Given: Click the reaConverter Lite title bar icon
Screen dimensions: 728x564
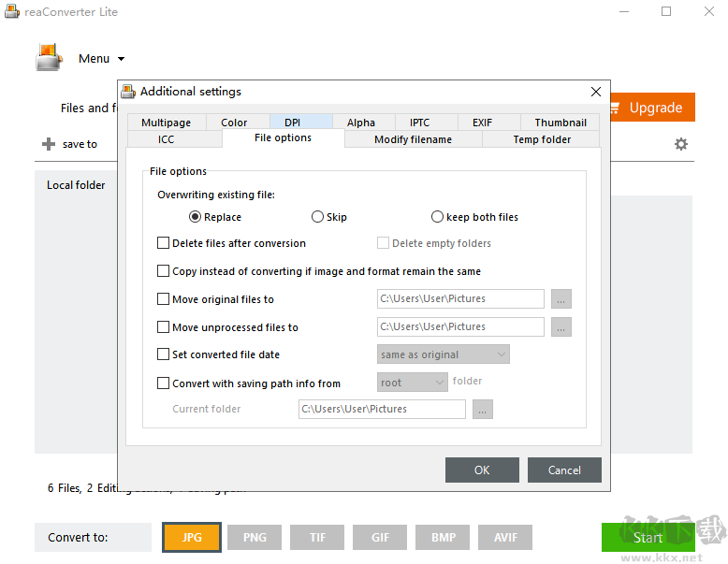Looking at the screenshot, I should click(x=12, y=11).
